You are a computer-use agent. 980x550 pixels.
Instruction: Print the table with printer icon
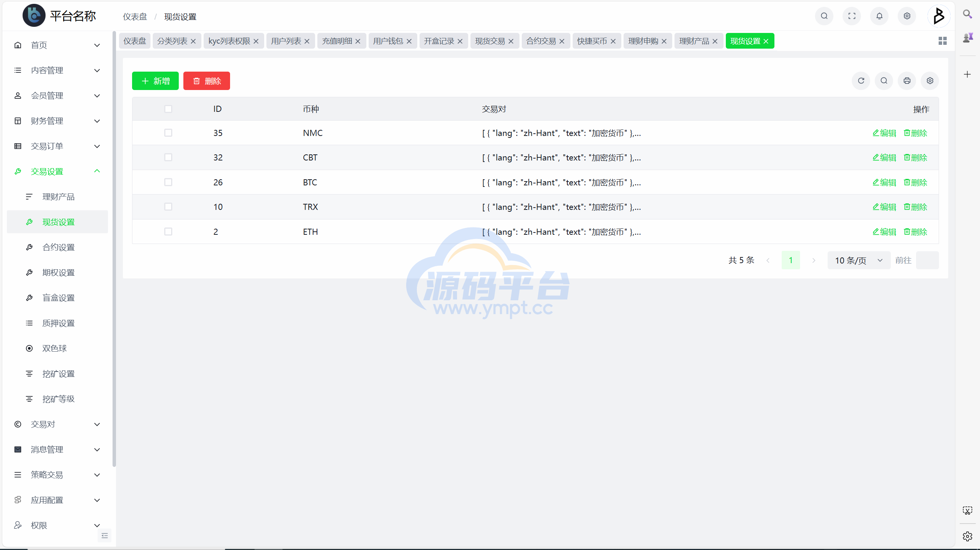click(x=907, y=81)
